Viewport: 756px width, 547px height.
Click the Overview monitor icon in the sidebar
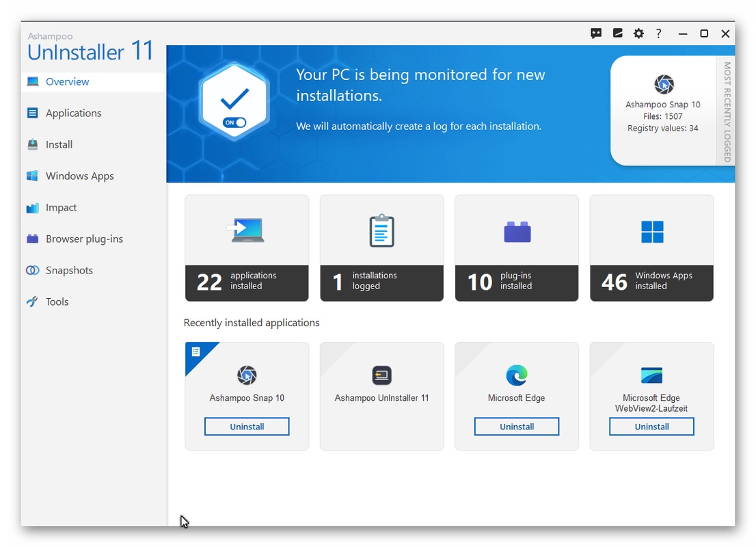(32, 81)
